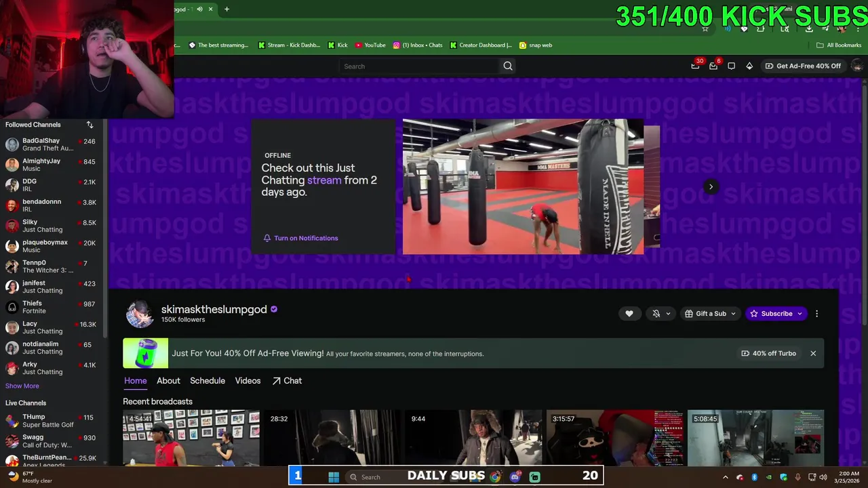868x488 pixels.
Task: Open THump Super Battle Golf channel
Action: pyautogui.click(x=52, y=421)
